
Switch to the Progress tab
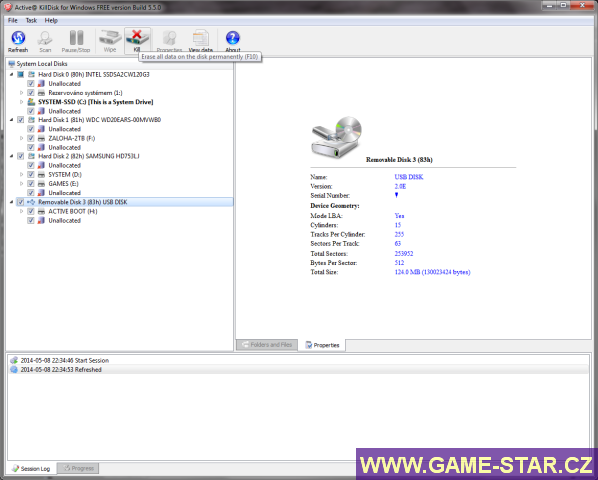pos(78,468)
